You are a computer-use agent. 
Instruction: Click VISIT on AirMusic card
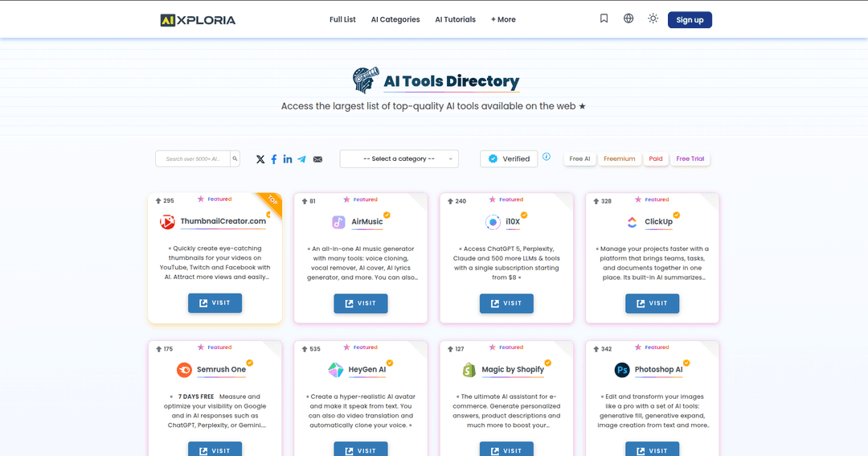coord(361,304)
